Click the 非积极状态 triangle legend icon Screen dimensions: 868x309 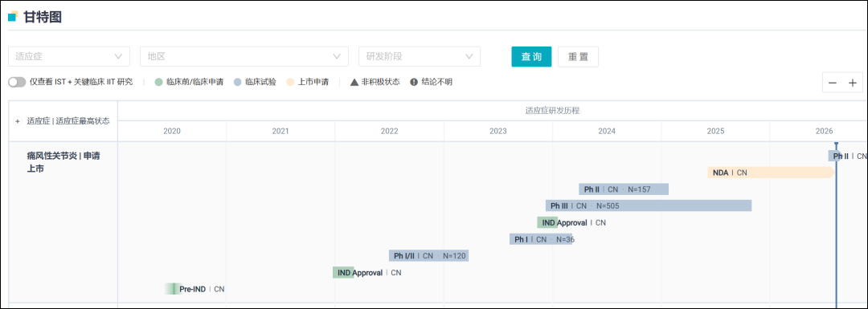(354, 83)
